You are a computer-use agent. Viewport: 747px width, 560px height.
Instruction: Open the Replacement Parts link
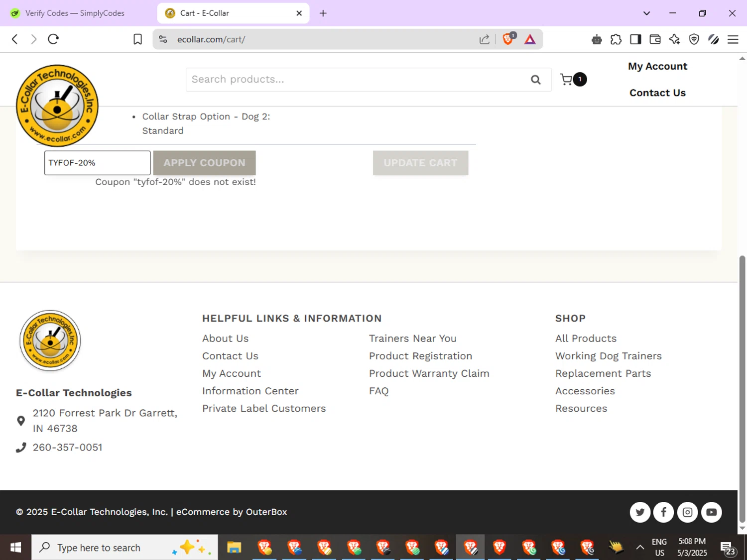603,373
